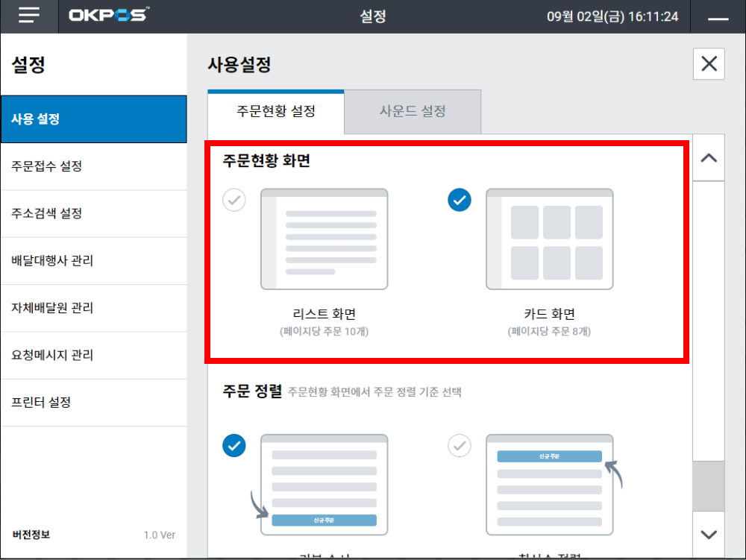Image resolution: width=746 pixels, height=560 pixels.
Task: Close the 사용설정 panel with the X
Action: click(709, 64)
